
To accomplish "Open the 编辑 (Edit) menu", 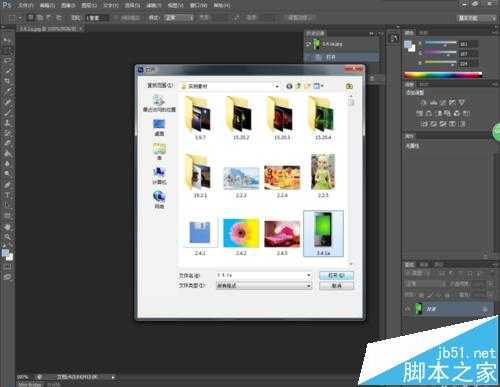I will point(47,5).
